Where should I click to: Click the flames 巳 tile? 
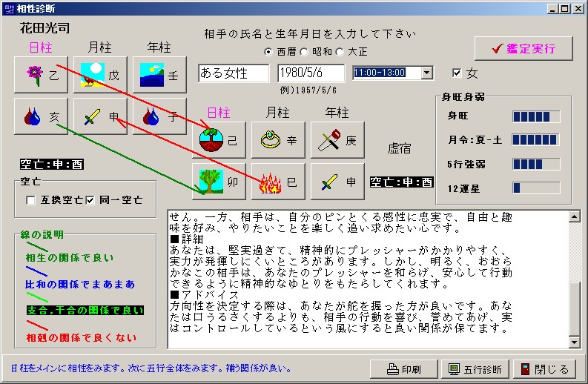pyautogui.click(x=278, y=182)
